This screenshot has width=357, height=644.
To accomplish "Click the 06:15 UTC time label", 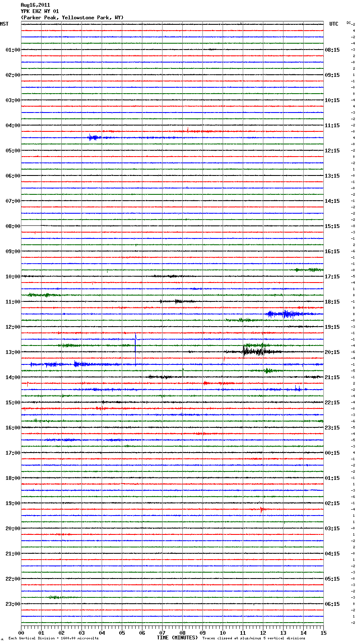I will pos(332,604).
